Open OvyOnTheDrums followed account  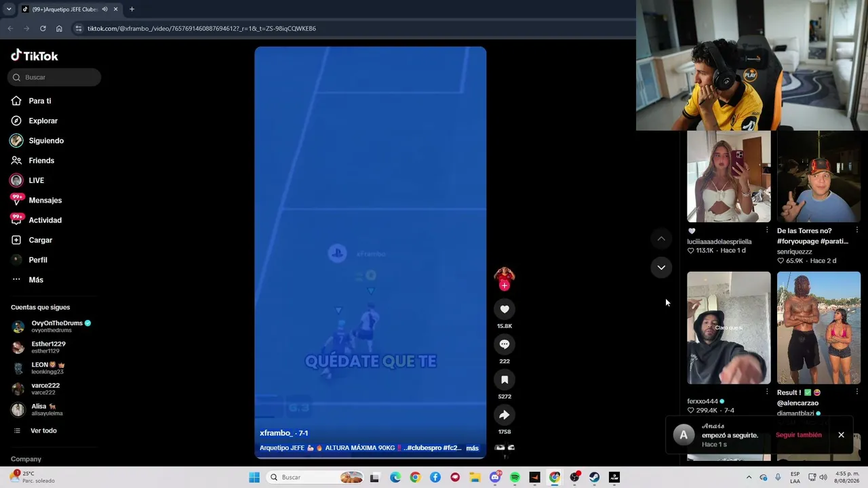(53, 326)
